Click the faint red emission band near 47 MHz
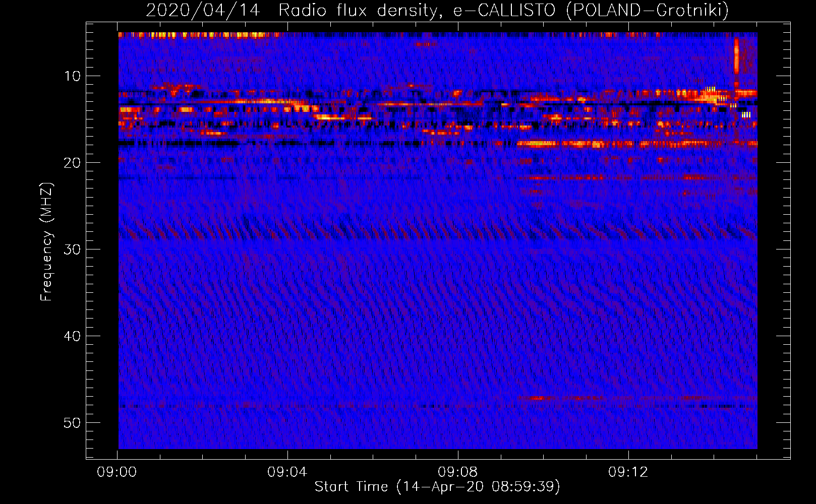816x504 pixels. pyautogui.click(x=638, y=398)
